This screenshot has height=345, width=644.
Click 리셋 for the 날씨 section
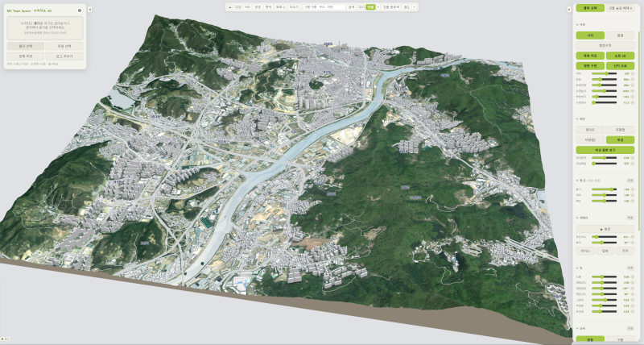630,329
